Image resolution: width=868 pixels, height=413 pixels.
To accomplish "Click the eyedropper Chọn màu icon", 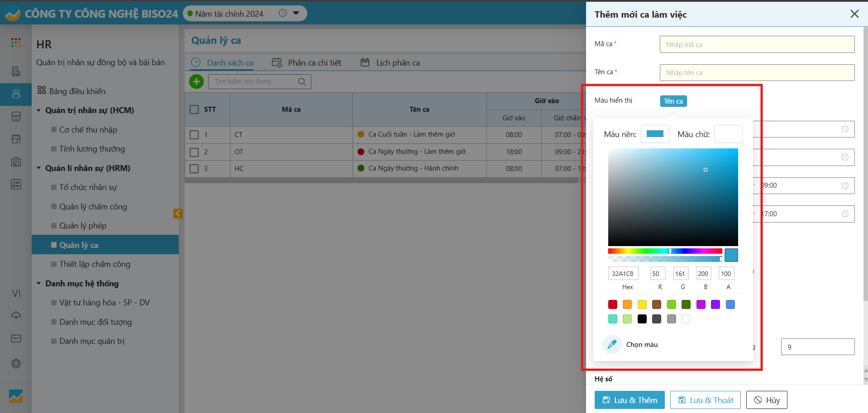I will point(612,345).
